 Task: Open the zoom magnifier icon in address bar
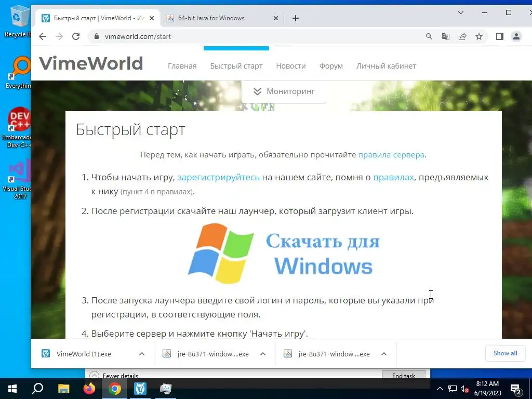429,36
